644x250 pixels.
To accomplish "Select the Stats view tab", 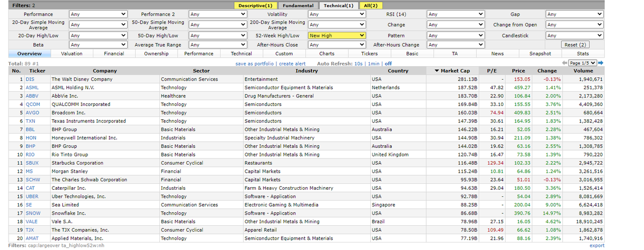I will [583, 54].
